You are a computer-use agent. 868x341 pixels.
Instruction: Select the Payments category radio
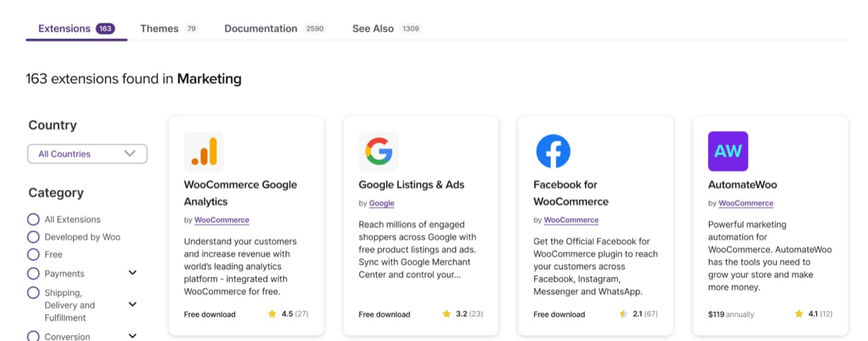(33, 273)
